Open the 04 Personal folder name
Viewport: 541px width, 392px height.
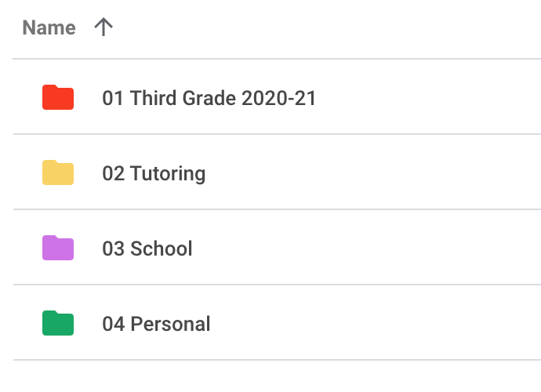click(x=156, y=325)
